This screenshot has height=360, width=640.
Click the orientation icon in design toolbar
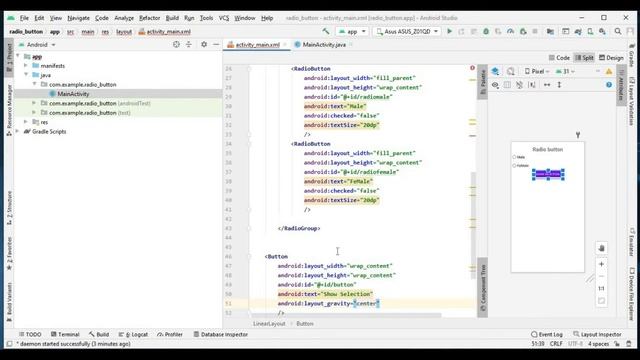pos(511,71)
